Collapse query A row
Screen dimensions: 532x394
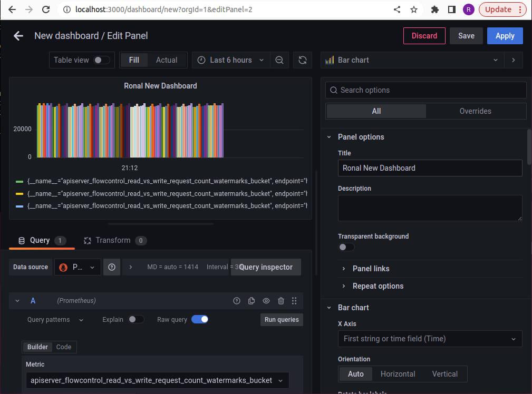pos(17,301)
